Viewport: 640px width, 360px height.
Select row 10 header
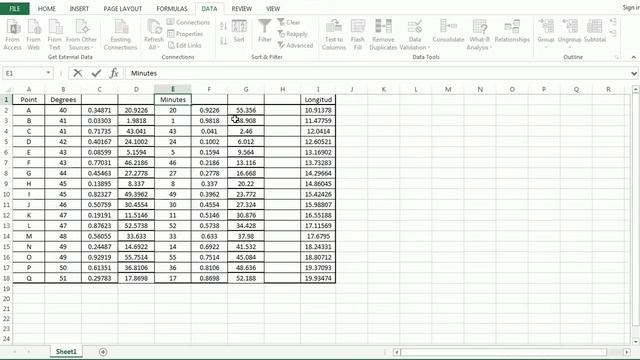[x=6, y=194]
